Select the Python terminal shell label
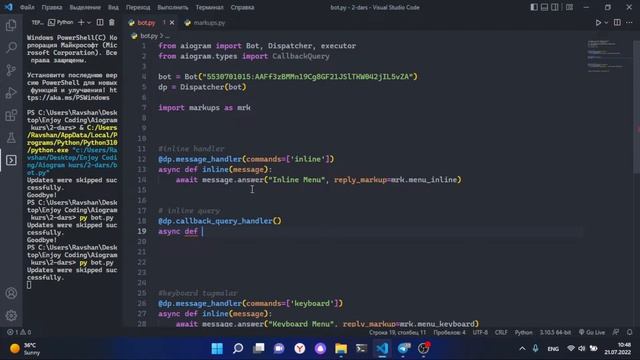Viewport: 640px width, 360px height. coord(61,22)
